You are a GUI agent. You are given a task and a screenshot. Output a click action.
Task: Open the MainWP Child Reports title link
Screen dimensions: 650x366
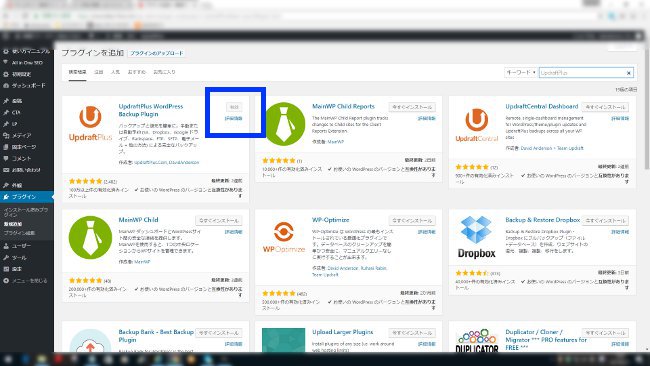coord(343,107)
